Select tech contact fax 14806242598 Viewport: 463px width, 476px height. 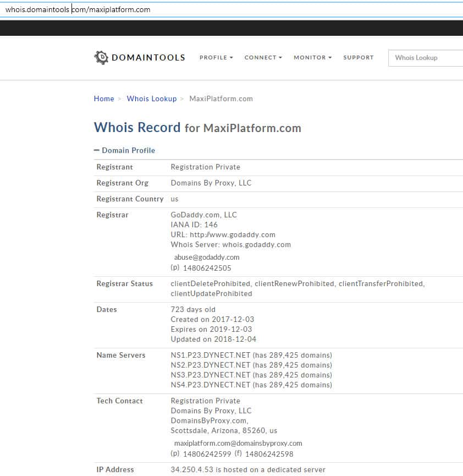269,454
